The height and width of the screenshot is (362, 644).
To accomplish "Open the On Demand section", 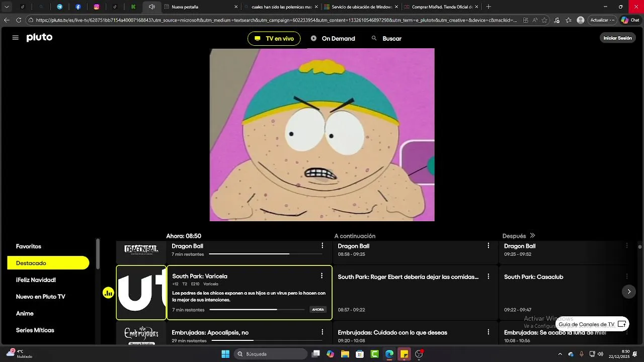I will point(333,39).
